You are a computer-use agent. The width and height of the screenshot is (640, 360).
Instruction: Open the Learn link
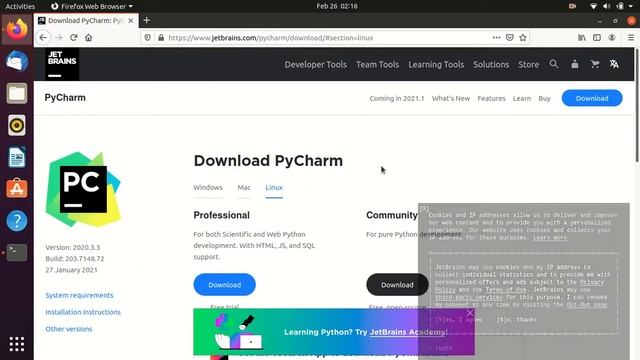(x=522, y=98)
